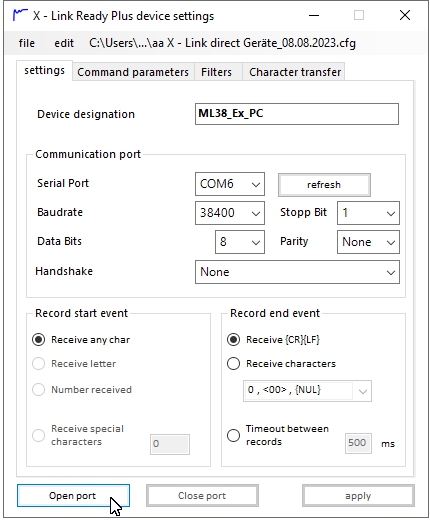The height and width of the screenshot is (520, 430).
Task: Close the device settings window
Action: click(x=405, y=15)
